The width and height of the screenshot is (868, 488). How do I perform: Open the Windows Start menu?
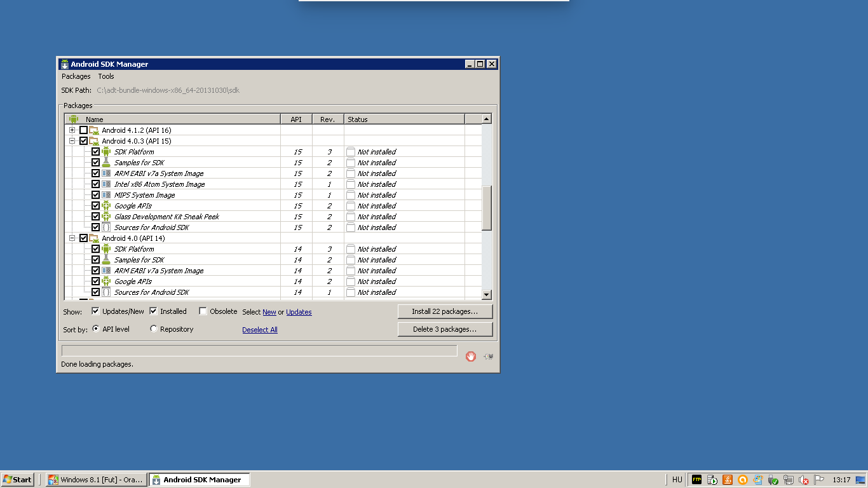pyautogui.click(x=17, y=480)
